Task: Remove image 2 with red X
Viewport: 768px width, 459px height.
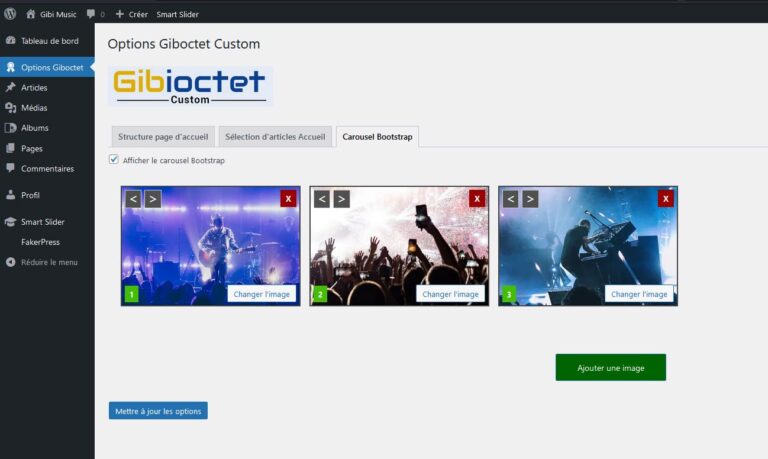Action: click(477, 198)
